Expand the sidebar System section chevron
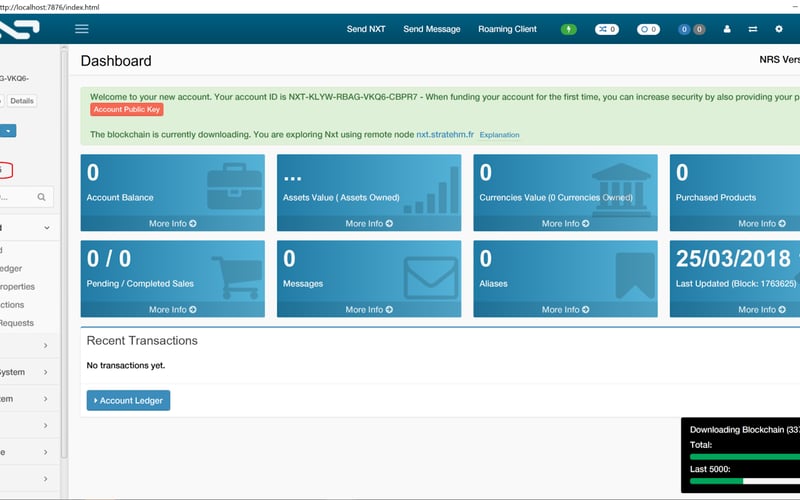This screenshot has height=500, width=800. coord(45,372)
